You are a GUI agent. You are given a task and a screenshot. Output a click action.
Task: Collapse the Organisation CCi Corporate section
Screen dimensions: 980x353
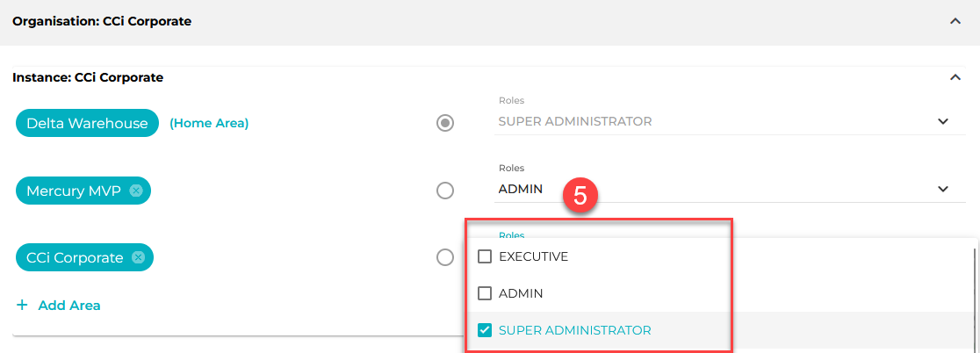955,21
